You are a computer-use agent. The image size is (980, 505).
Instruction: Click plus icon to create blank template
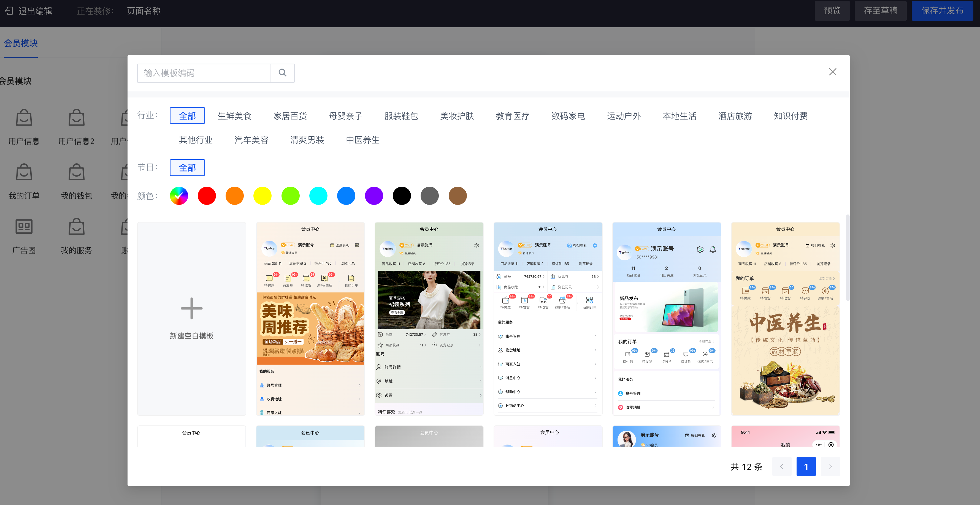tap(191, 308)
